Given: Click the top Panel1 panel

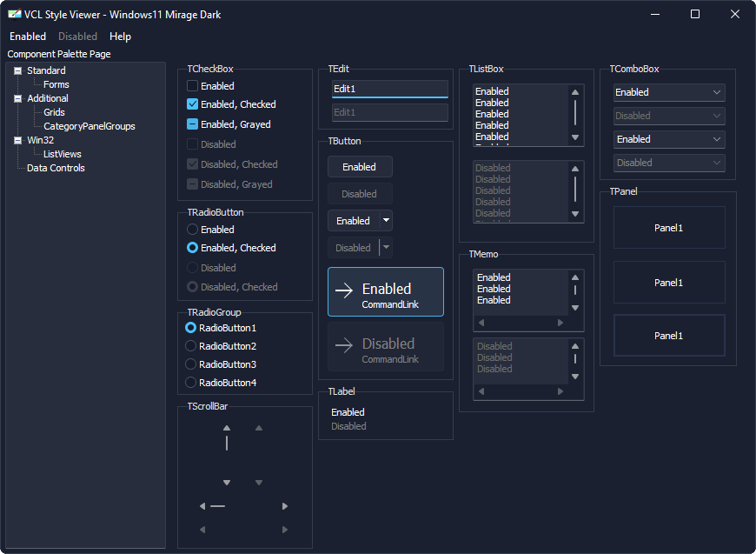Looking at the screenshot, I should 669,227.
